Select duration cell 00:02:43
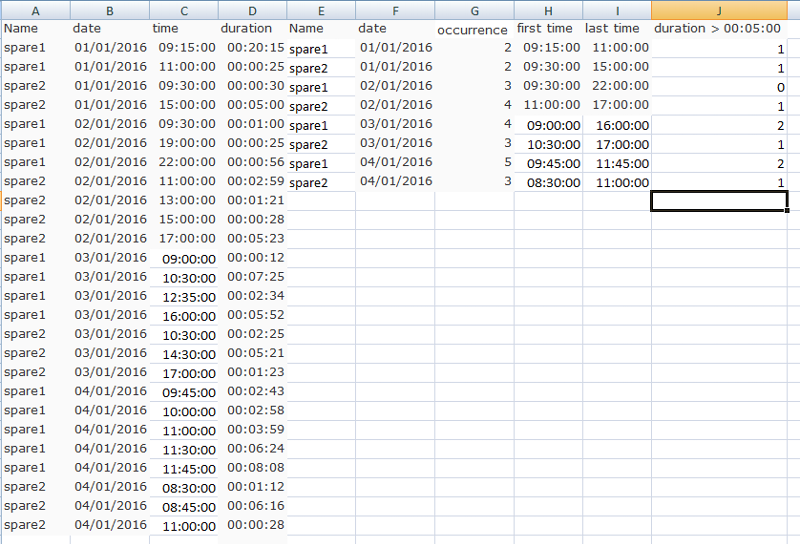The height and width of the screenshot is (544, 800). 253,392
